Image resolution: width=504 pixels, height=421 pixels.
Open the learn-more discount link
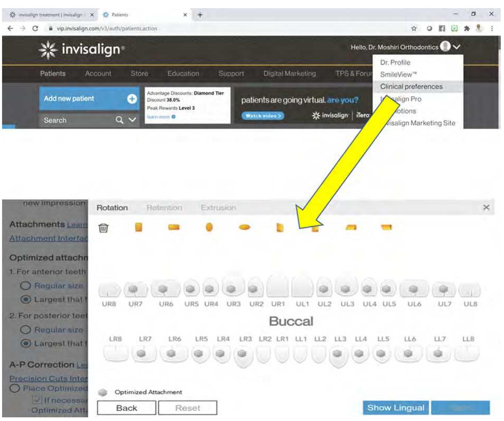pyautogui.click(x=161, y=117)
